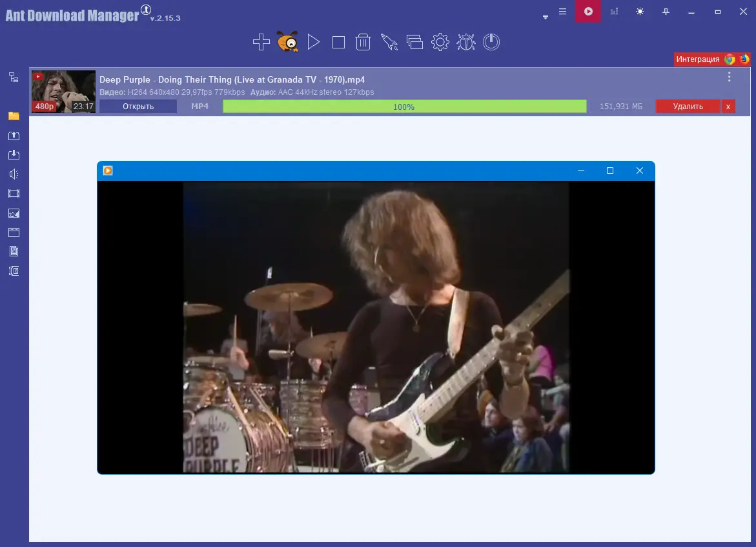This screenshot has height=547, width=756.
Task: Click the red media player button
Action: (588, 11)
